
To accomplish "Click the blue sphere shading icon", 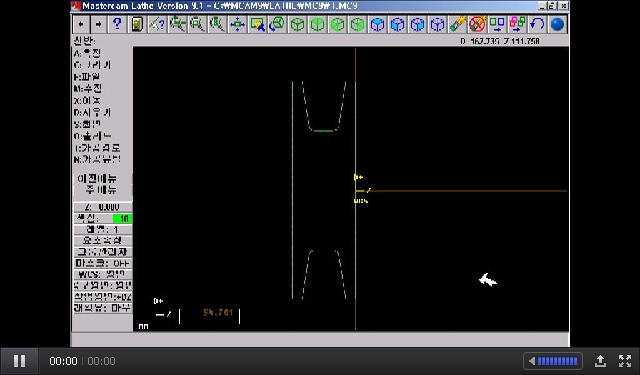I will click(x=557, y=24).
